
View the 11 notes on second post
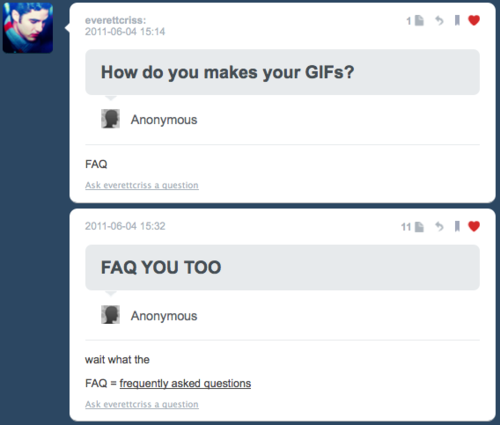click(412, 227)
